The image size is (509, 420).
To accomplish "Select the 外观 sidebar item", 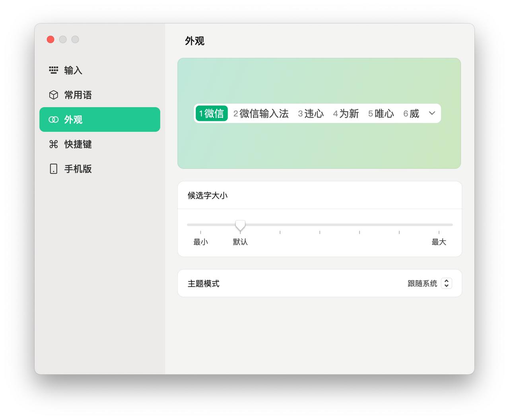I will tap(100, 119).
